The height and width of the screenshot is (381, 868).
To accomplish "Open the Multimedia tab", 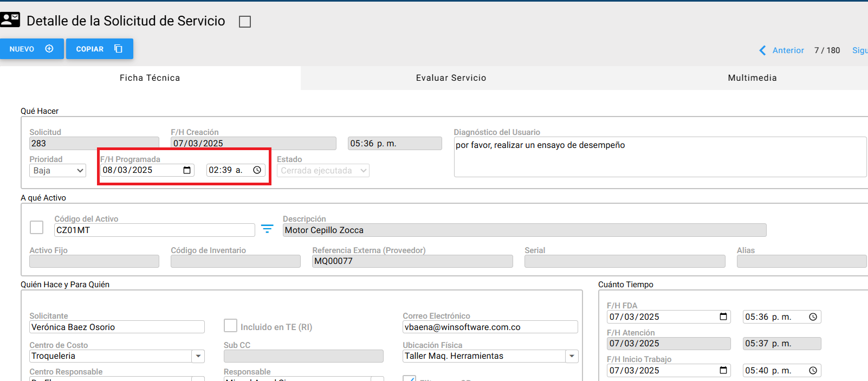I will [x=752, y=78].
